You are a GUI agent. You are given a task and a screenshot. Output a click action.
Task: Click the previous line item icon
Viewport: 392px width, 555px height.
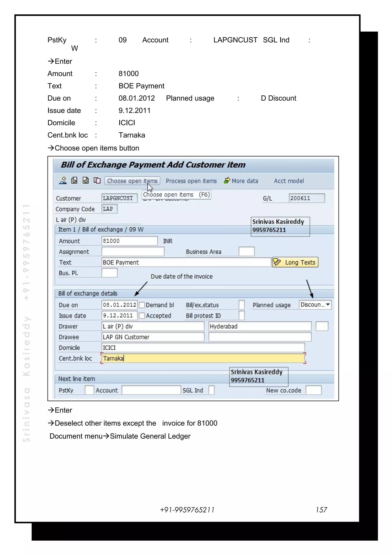pos(74,180)
